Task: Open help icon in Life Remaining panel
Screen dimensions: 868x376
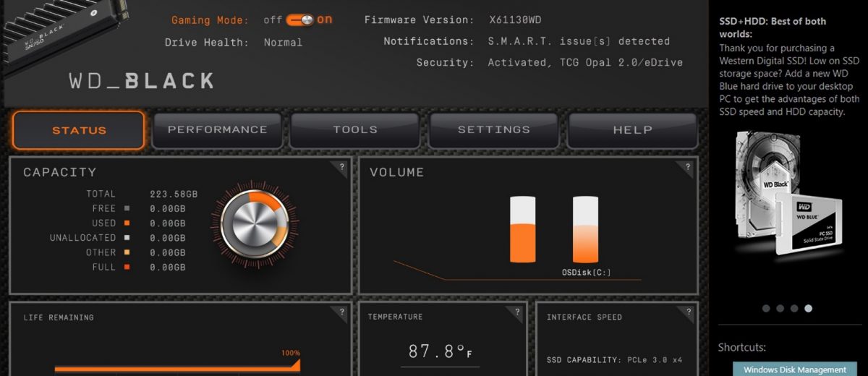Action: tap(343, 312)
